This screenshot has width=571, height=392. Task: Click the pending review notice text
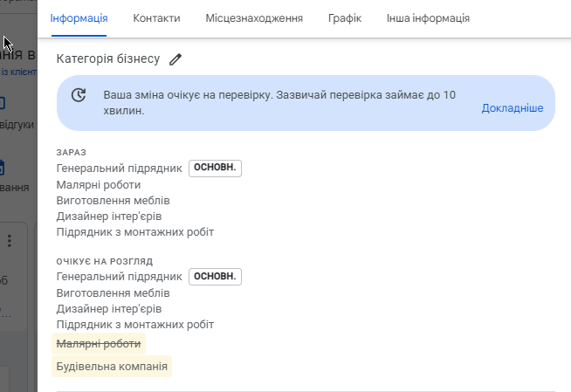click(x=279, y=103)
